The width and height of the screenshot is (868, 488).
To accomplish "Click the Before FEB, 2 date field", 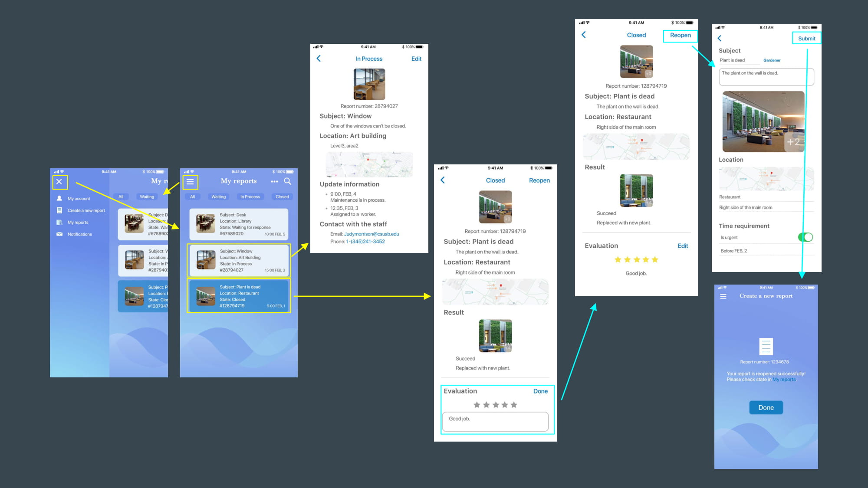I will coord(766,251).
